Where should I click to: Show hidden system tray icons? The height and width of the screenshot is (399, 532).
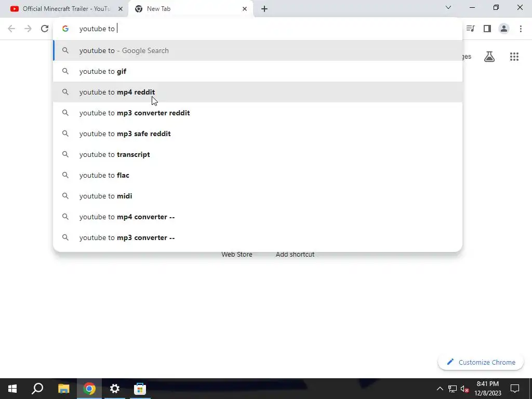pos(440,389)
